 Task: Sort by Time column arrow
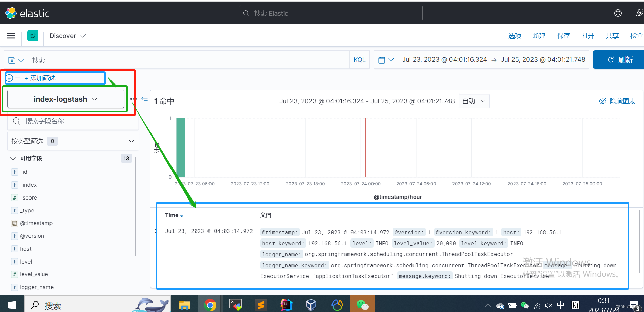click(x=182, y=216)
